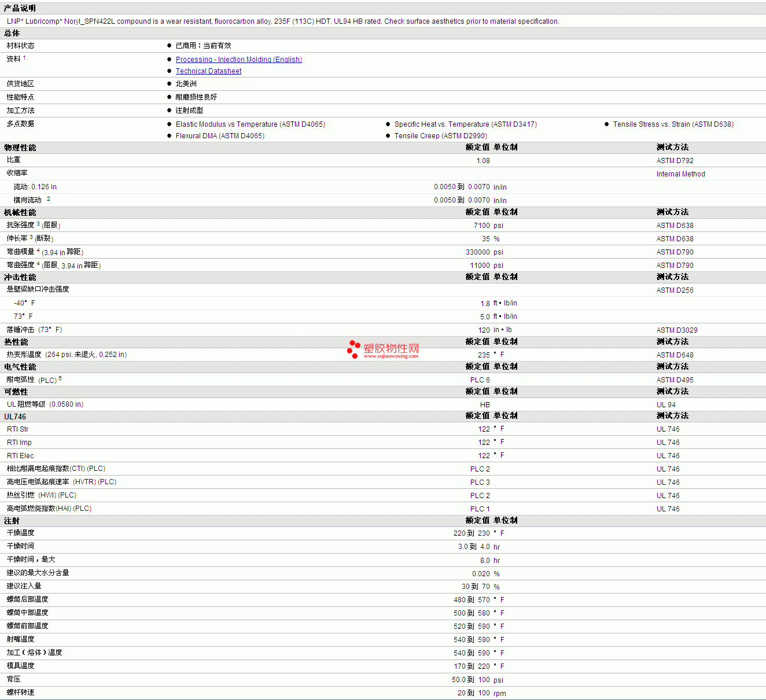Click the '流动: 0.126 in' shrinkage row label
Viewport: 766px width, 700px height.
click(x=35, y=187)
